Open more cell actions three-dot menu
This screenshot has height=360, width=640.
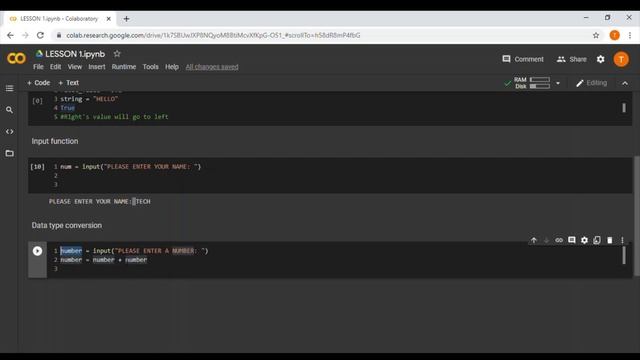(622, 240)
